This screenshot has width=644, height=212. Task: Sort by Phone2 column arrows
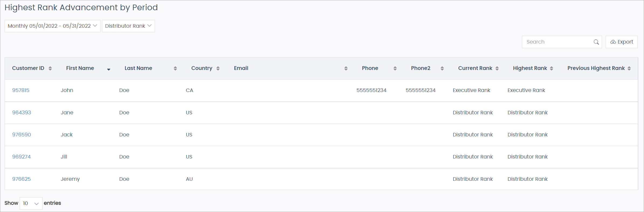442,68
